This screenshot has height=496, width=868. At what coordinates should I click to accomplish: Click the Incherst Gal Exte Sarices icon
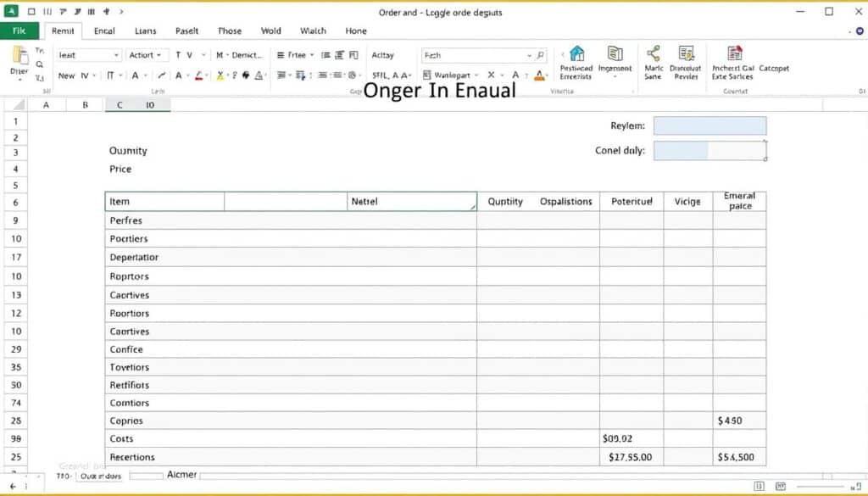pos(734,53)
